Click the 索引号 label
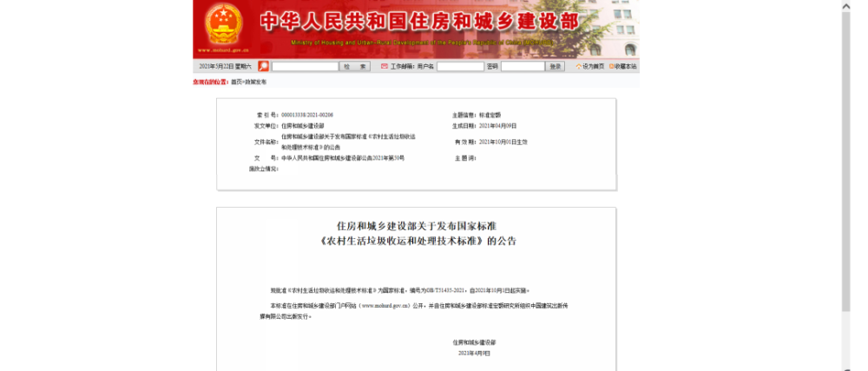 tap(268, 116)
